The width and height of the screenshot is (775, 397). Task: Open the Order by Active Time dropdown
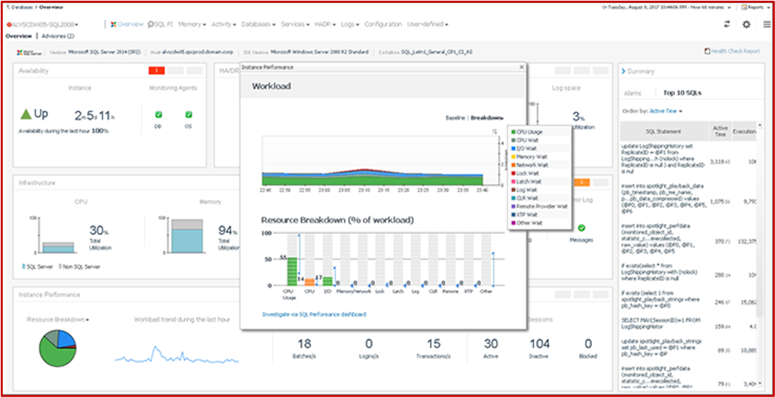(x=666, y=111)
